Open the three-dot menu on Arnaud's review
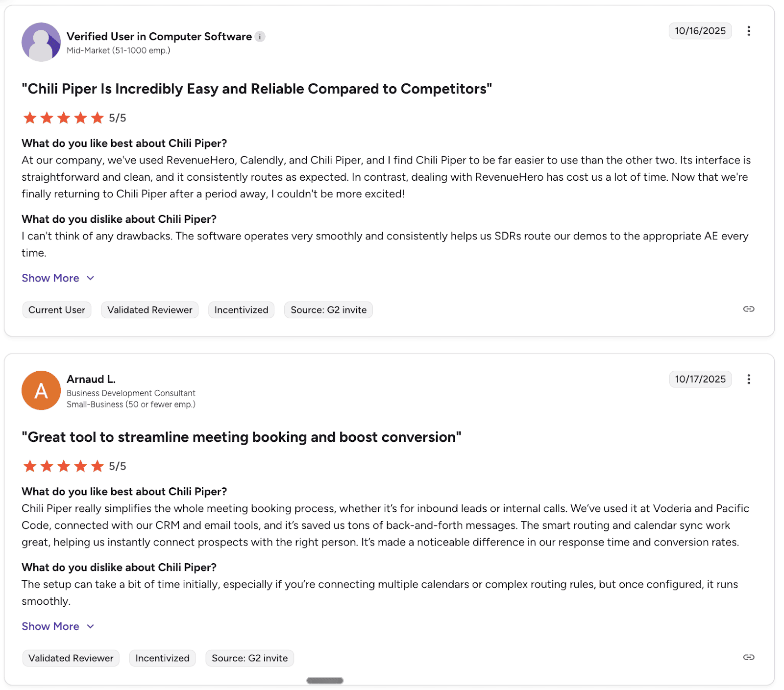 click(x=749, y=379)
